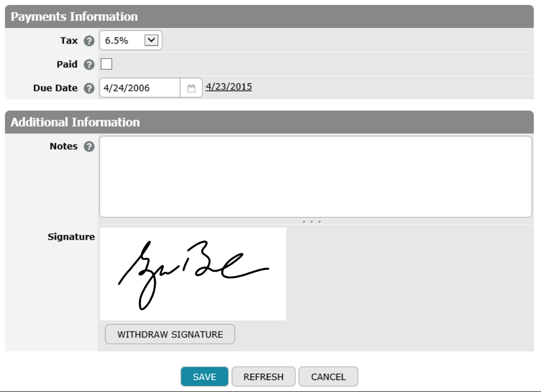Tick the Paid checkbox
The height and width of the screenshot is (392, 541).
pyautogui.click(x=106, y=64)
